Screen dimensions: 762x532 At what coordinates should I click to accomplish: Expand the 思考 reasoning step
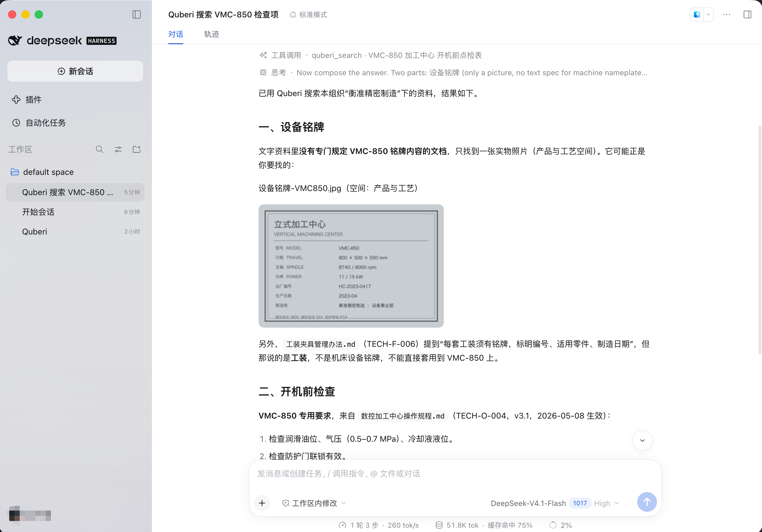coord(453,73)
